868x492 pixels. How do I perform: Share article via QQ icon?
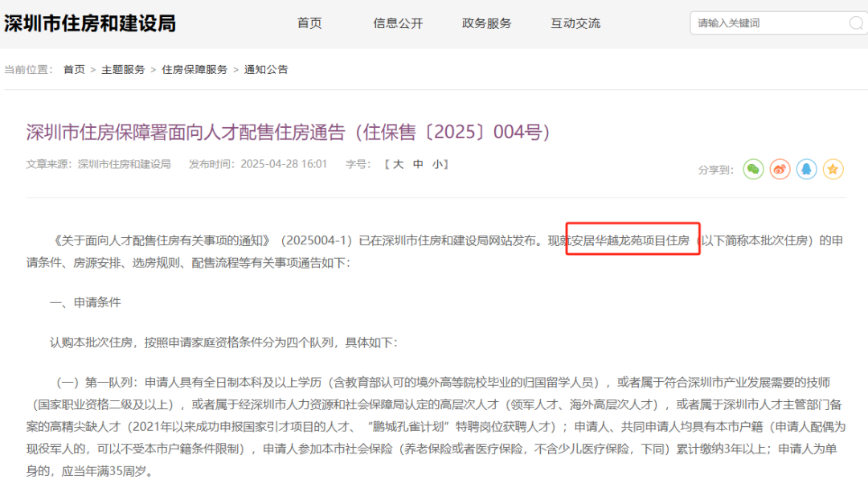807,169
